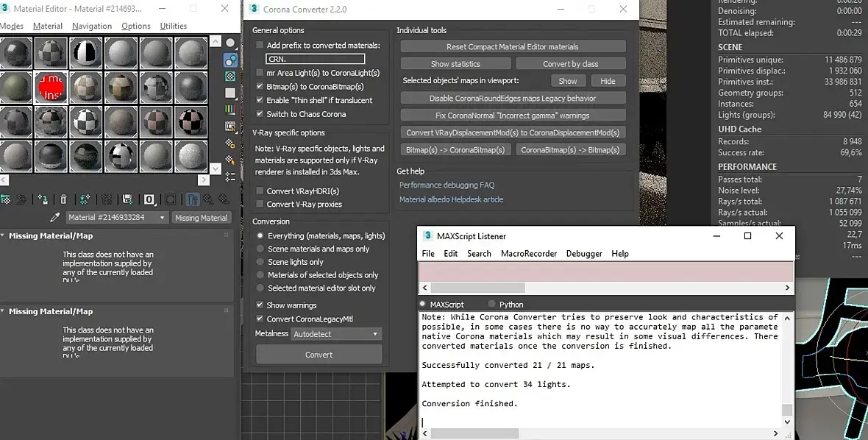The width and height of the screenshot is (868, 440).
Task: Open the Debugger menu in Listener
Action: 584,254
